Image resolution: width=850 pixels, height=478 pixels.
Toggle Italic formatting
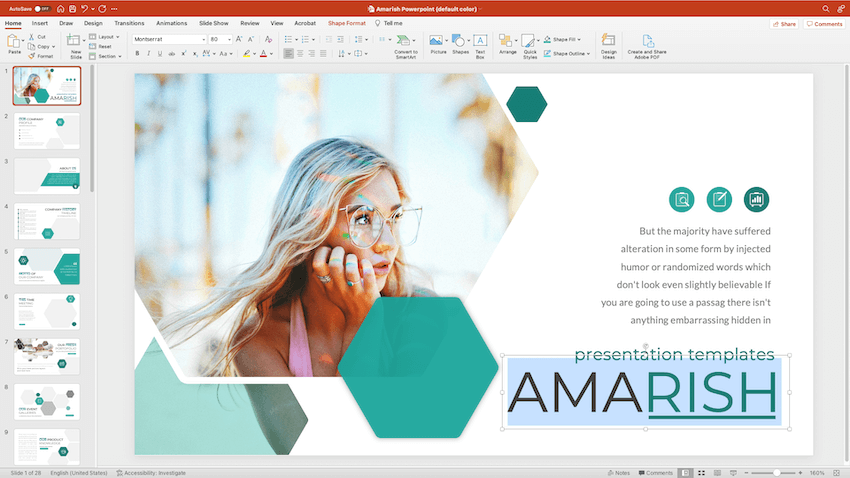[x=149, y=54]
